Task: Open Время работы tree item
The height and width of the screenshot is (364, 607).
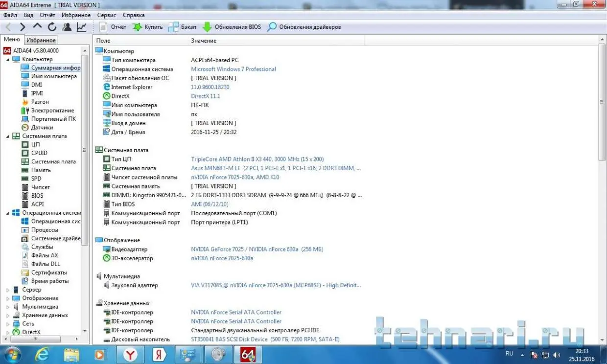Action: pyautogui.click(x=45, y=281)
